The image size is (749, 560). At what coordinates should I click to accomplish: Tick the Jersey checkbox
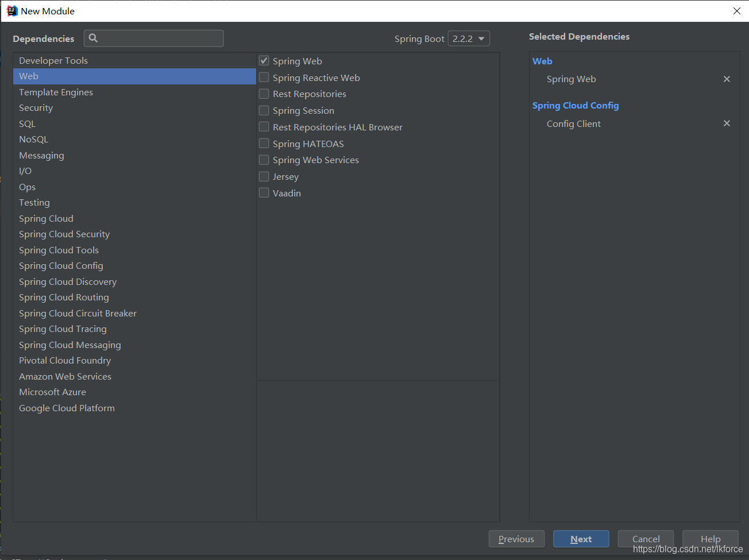click(x=264, y=176)
